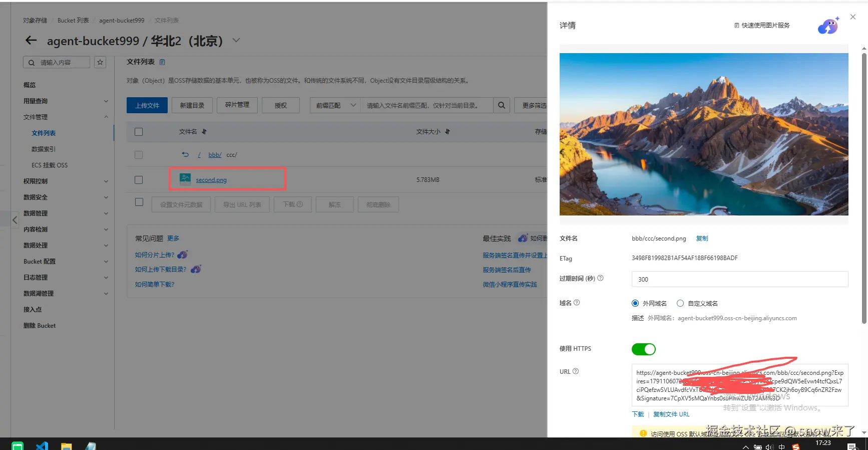The width and height of the screenshot is (868, 450).
Task: Select the 外网域名 radio option
Action: coord(635,303)
